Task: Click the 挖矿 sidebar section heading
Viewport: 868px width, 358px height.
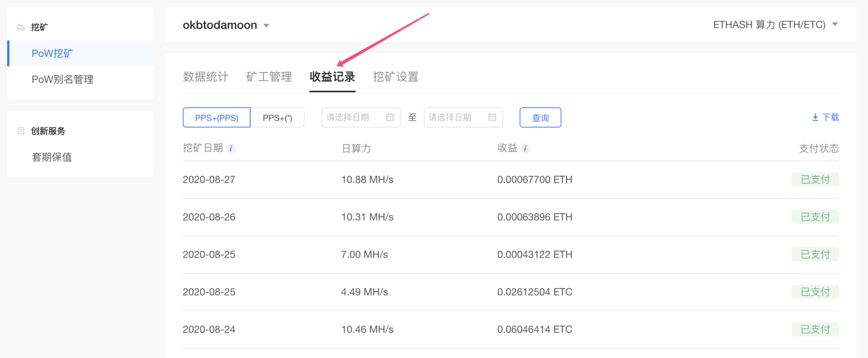Action: pyautogui.click(x=39, y=27)
